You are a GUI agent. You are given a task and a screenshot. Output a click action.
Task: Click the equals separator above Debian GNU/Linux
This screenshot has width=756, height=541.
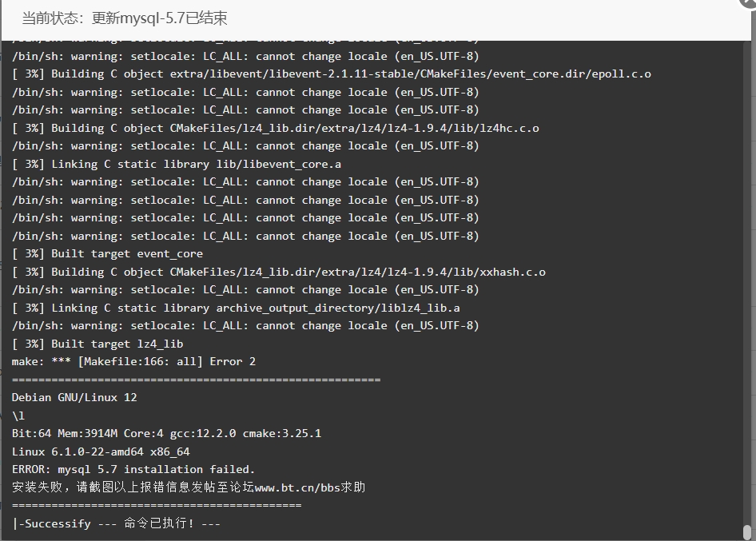click(197, 380)
